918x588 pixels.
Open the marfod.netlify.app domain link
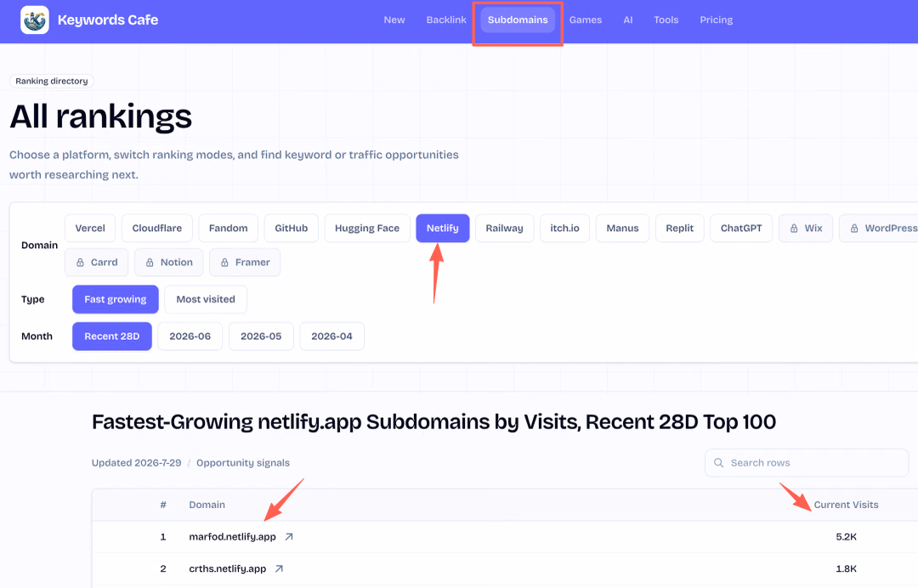[x=232, y=536]
